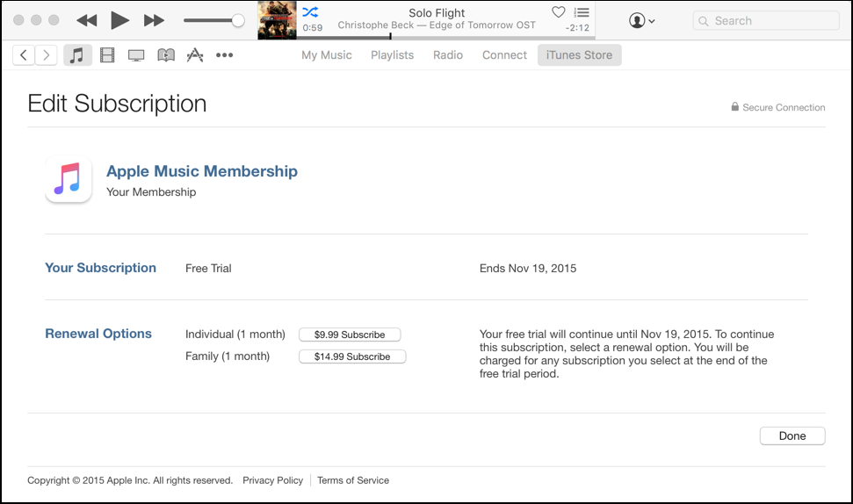This screenshot has height=504, width=853.
Task: Open the Privacy Policy link
Action: (272, 480)
